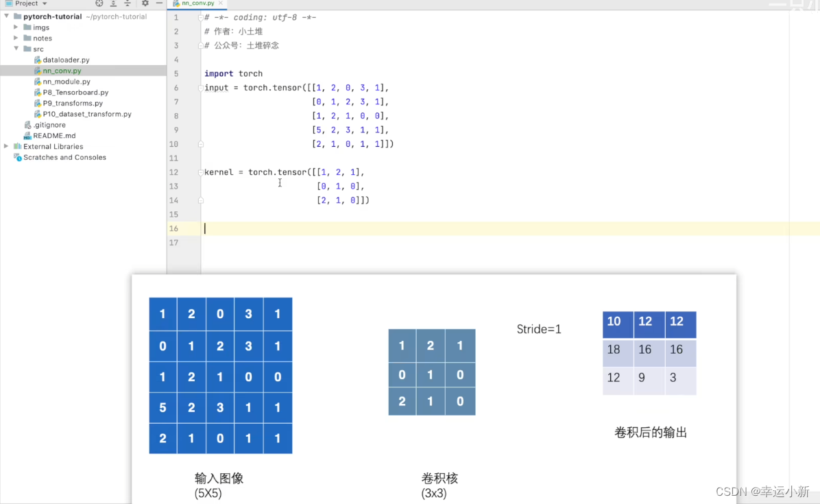
Task: Click row '[5, 2, 3, 1, 1],' in code
Action: 350,130
